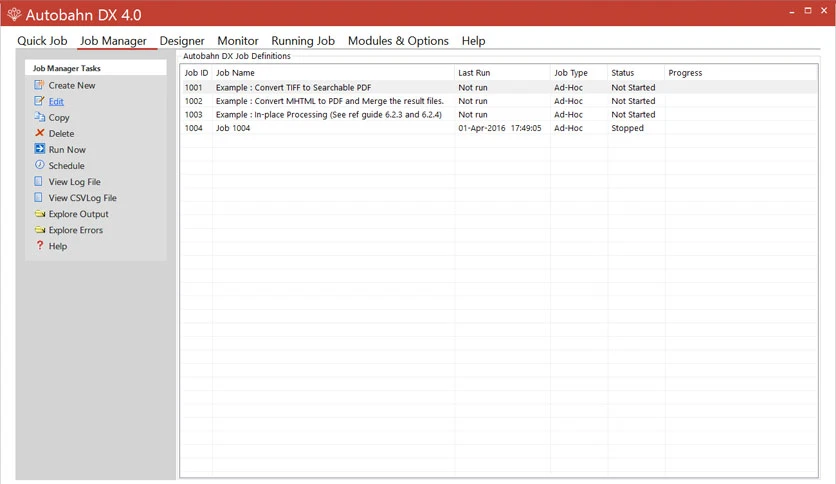Screen dimensions: 836x484
Task: Click 'Not Started' status of job 1001
Action: [x=633, y=87]
